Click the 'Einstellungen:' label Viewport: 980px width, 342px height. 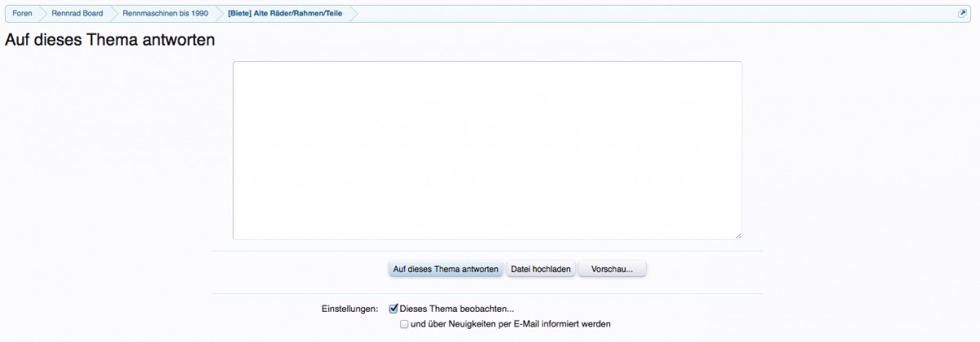350,309
